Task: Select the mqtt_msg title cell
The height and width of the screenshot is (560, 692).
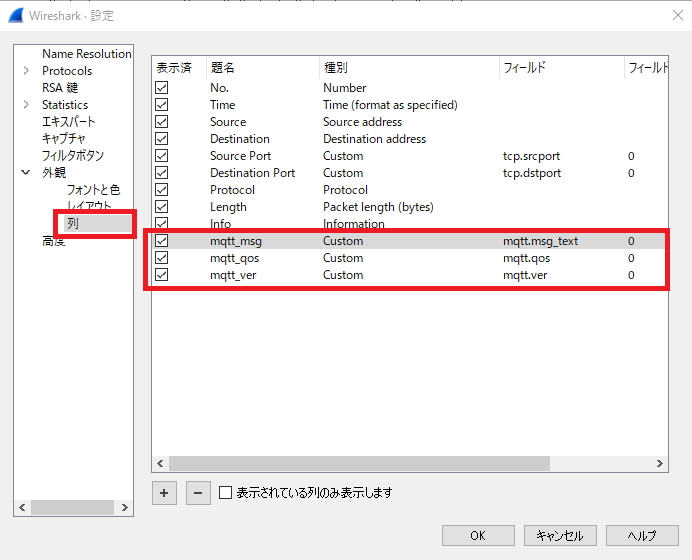Action: [x=236, y=241]
